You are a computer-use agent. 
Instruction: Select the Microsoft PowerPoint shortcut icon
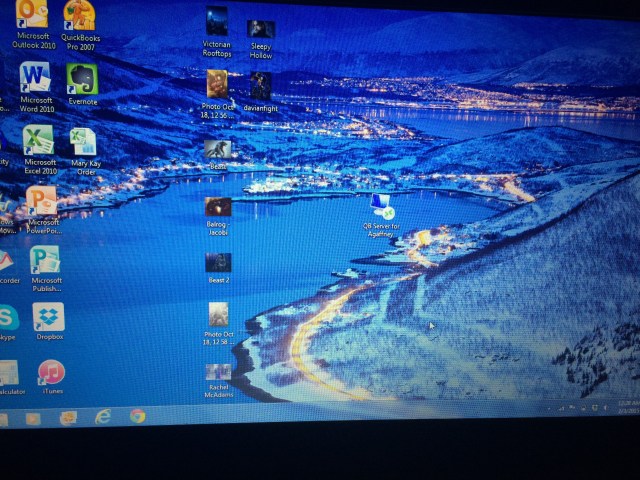pos(42,201)
